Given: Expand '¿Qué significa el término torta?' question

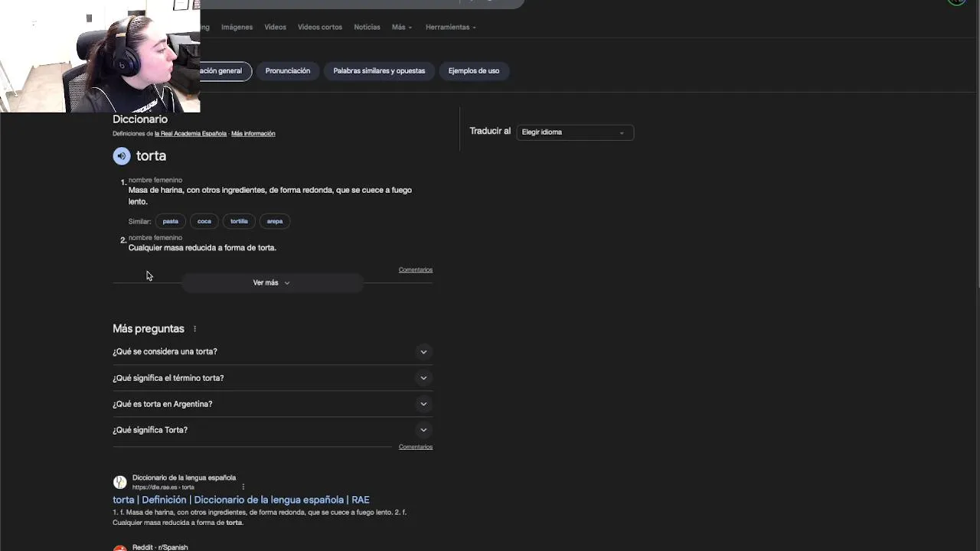Looking at the screenshot, I should click(423, 378).
